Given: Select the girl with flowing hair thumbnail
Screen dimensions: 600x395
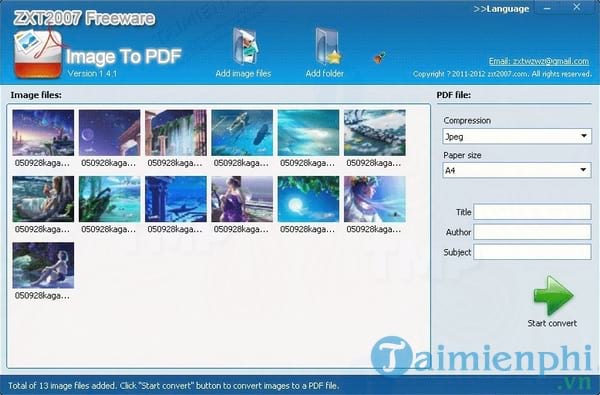Looking at the screenshot, I should 375,199.
